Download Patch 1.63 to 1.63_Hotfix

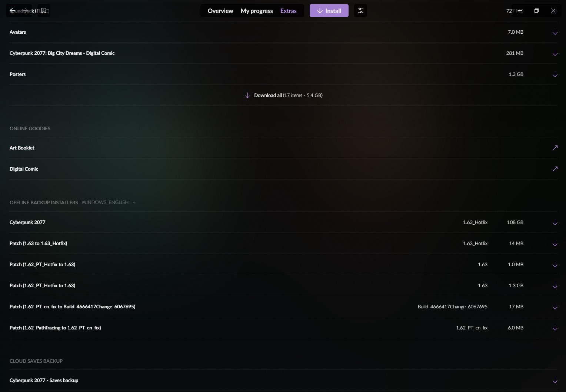(x=555, y=244)
